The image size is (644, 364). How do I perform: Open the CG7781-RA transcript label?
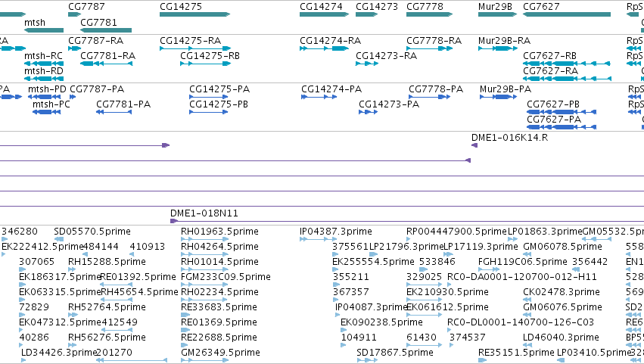point(107,56)
